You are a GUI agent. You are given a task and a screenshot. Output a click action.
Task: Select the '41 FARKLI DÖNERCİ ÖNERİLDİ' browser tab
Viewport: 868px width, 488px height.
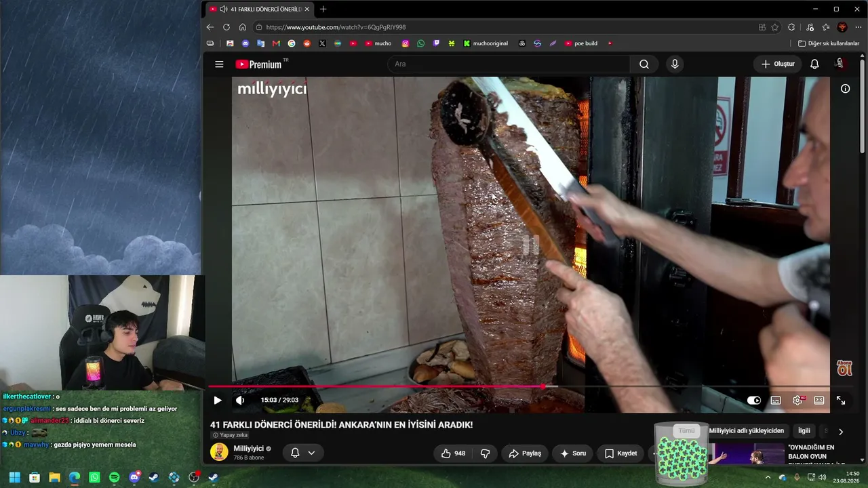coord(259,9)
